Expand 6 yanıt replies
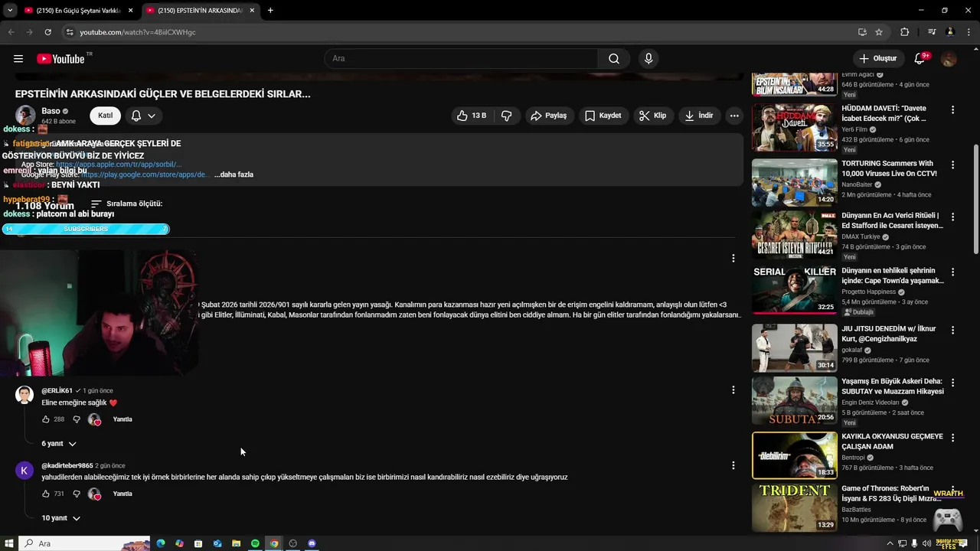 point(59,444)
